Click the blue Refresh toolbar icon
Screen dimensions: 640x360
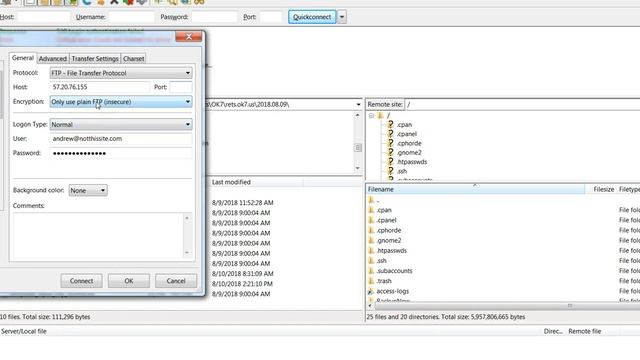click(87, 2)
